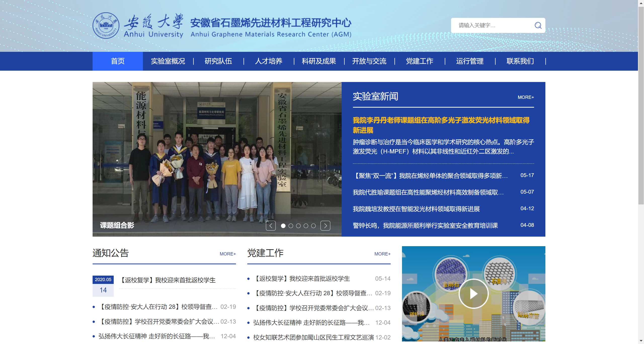Viewport: 644px width, 344px height.
Task: Open the 科研及成果 navigation menu
Action: click(x=319, y=61)
